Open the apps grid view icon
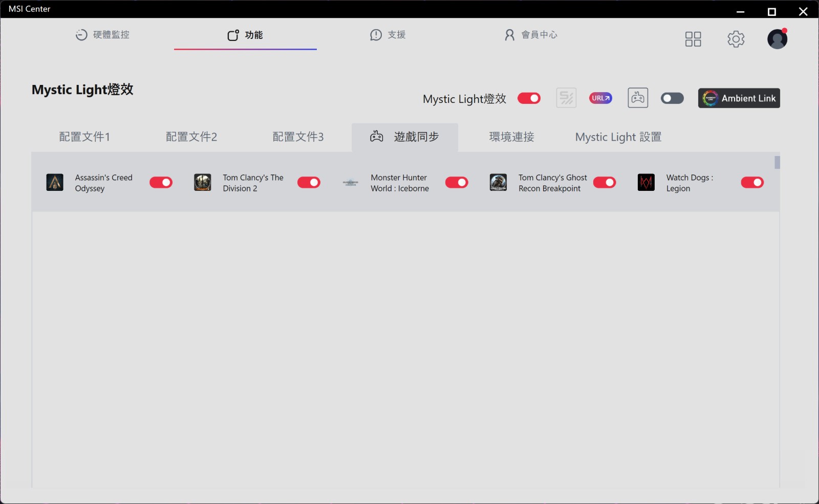 point(693,39)
